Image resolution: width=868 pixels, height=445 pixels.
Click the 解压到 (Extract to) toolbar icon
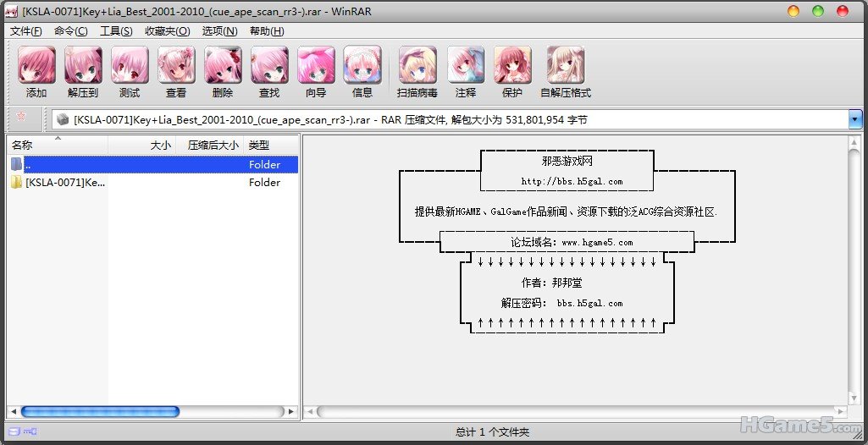[x=83, y=65]
